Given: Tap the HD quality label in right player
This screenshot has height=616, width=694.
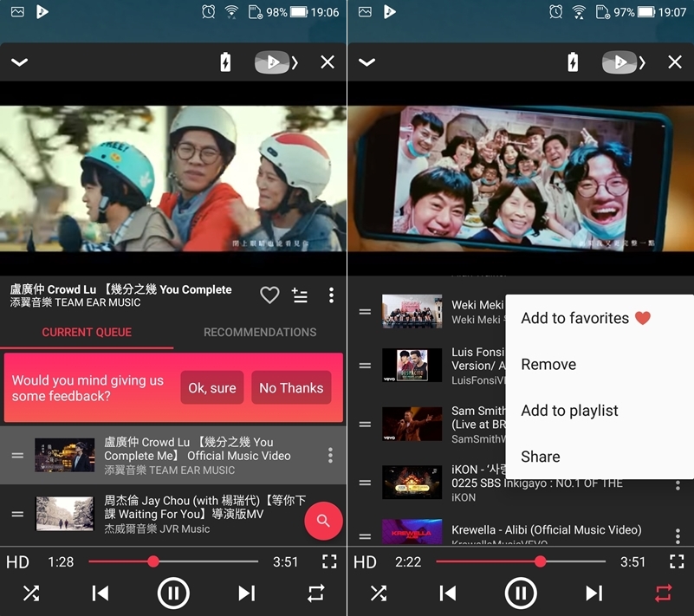Looking at the screenshot, I should [365, 562].
